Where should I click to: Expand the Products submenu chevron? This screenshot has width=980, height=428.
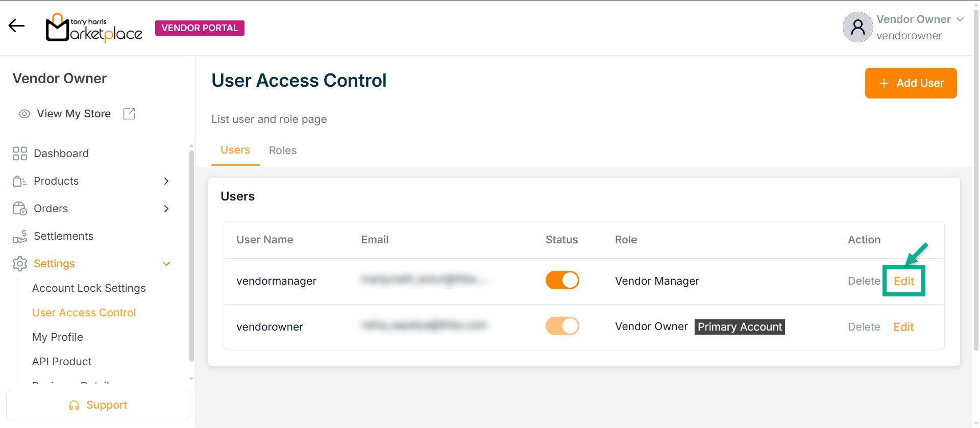click(166, 181)
